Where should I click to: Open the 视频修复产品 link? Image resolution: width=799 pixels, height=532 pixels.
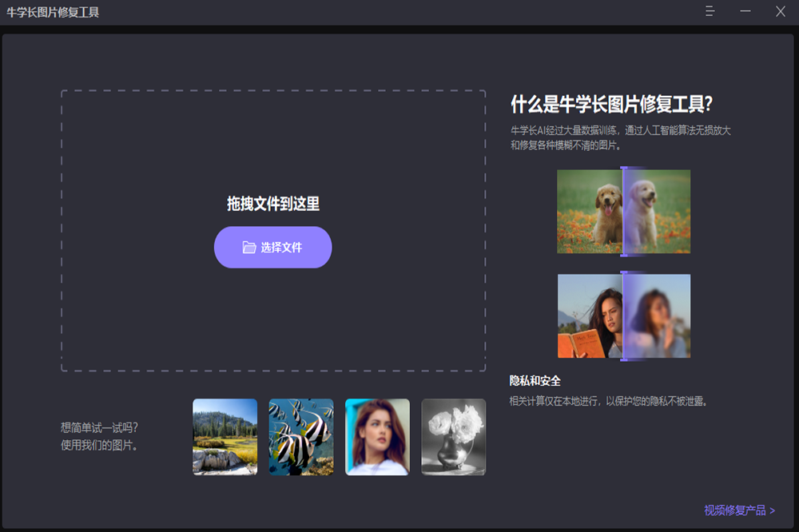tap(739, 510)
